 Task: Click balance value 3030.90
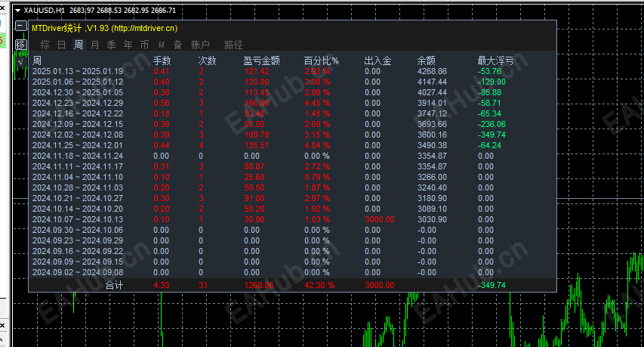432,219
